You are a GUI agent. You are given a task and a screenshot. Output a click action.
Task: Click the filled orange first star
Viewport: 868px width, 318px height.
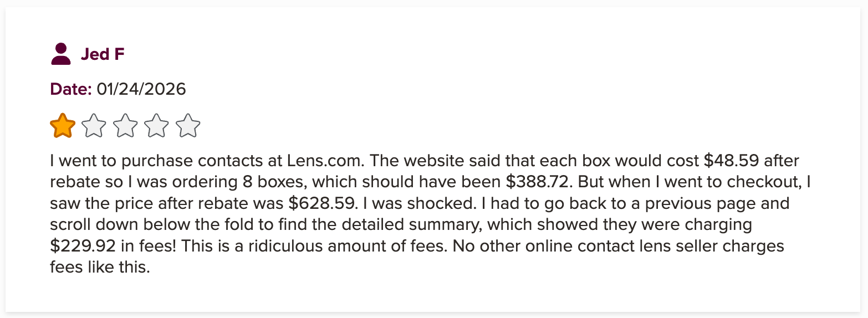(63, 126)
